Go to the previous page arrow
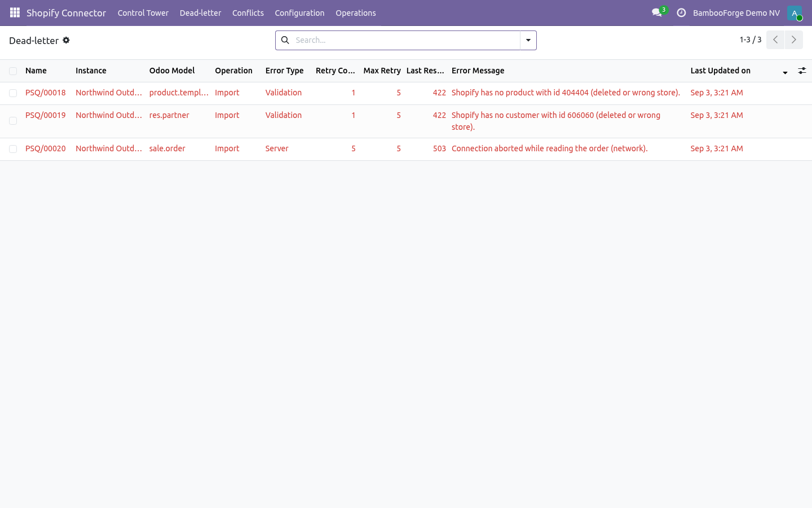Viewport: 812px width, 508px height. [775, 40]
